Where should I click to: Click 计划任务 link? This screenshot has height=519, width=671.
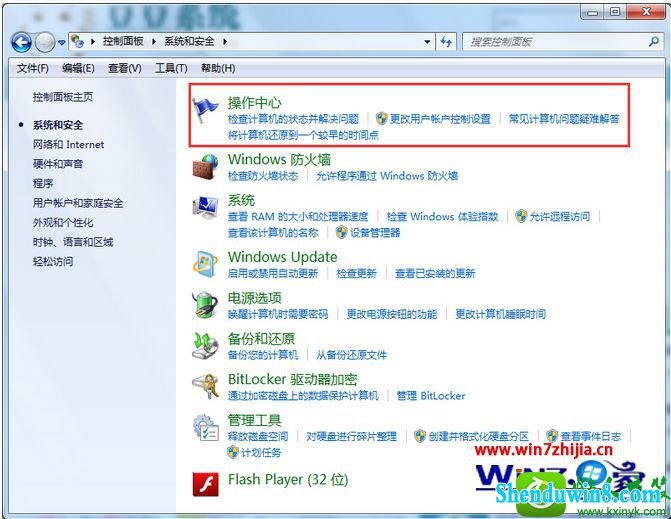pyautogui.click(x=261, y=453)
